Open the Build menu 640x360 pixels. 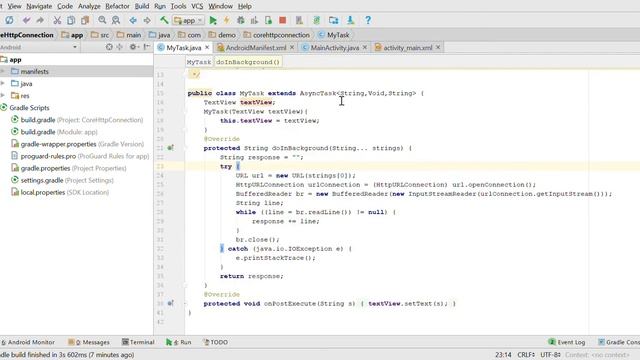pos(142,6)
